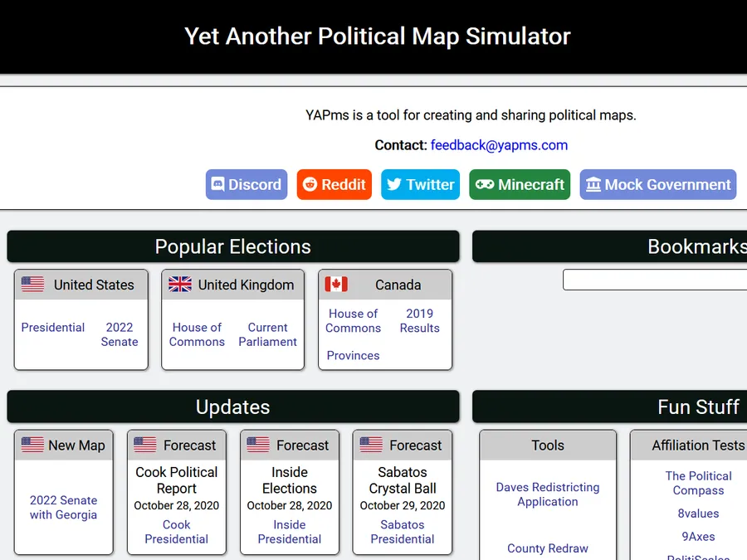Screen dimensions: 747x560
Task: Open the Canada Provinces link
Action: 353,356
